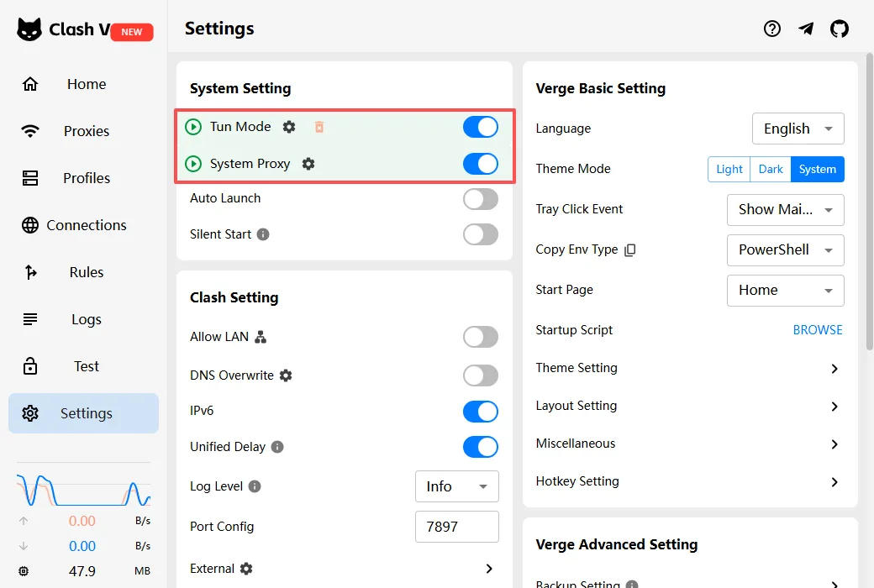874x588 pixels.
Task: Disable the Unified Delay switch
Action: click(x=481, y=447)
